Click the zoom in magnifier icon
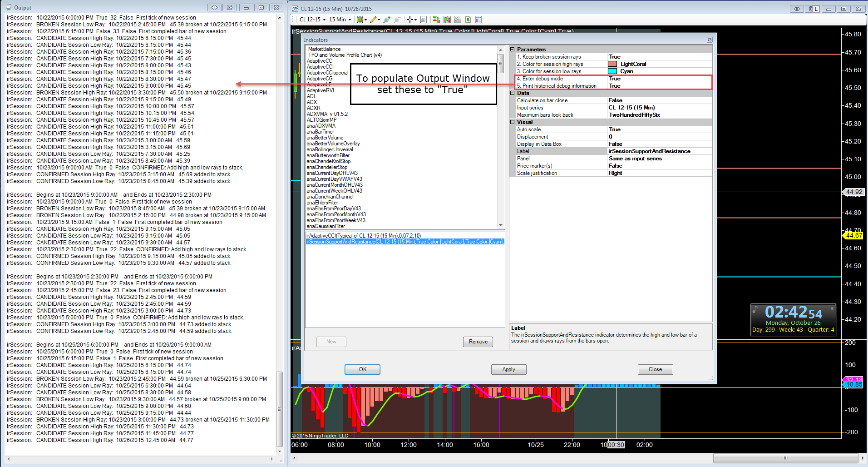 click(387, 20)
